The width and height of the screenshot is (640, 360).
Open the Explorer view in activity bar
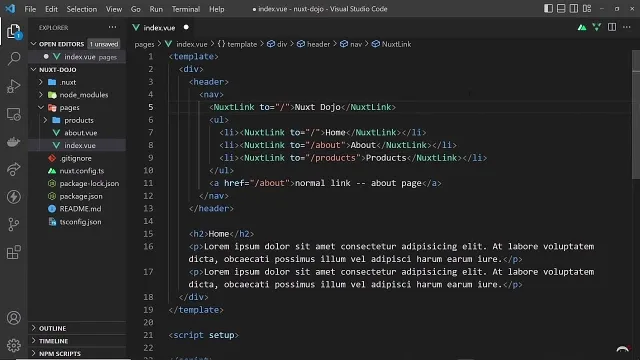(13, 31)
